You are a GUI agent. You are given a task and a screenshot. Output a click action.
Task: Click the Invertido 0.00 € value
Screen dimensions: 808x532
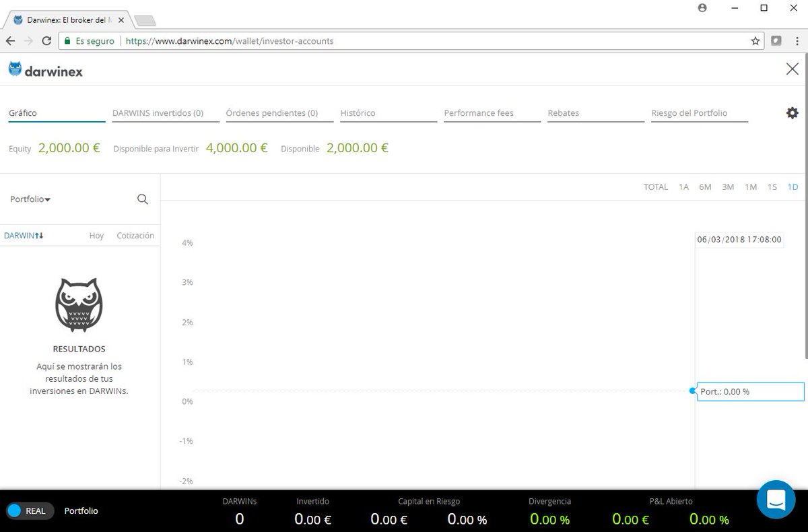313,519
